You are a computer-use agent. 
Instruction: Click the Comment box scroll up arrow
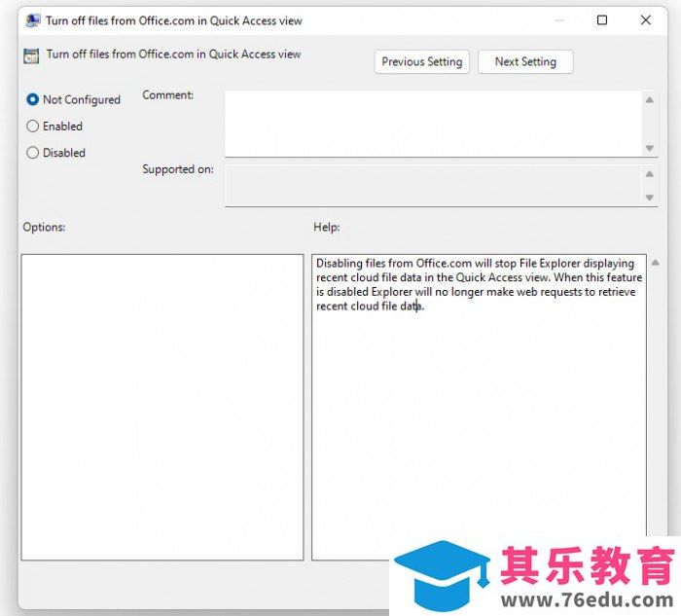(x=649, y=100)
